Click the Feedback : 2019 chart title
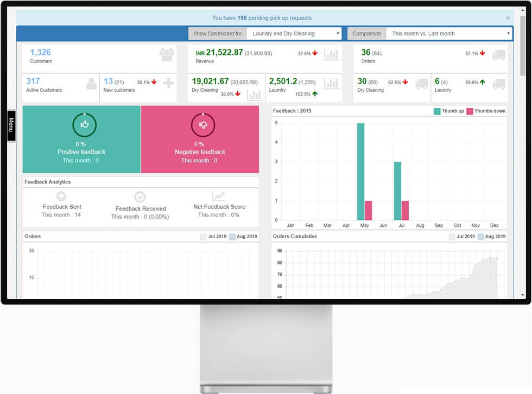This screenshot has width=532, height=394. 292,111
